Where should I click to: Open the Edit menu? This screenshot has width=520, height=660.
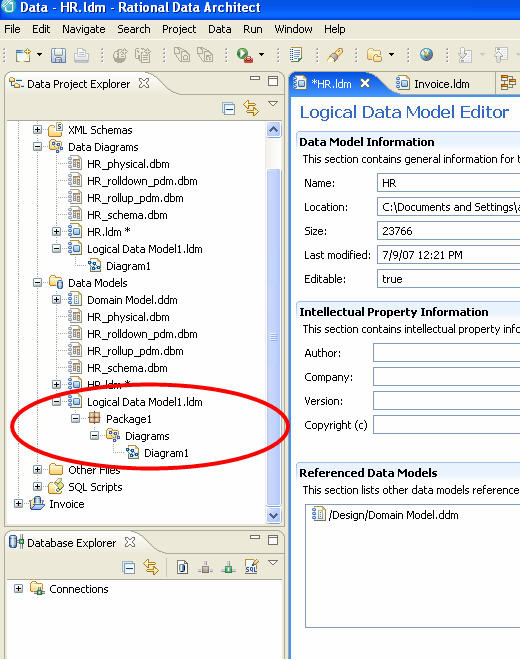click(x=41, y=29)
